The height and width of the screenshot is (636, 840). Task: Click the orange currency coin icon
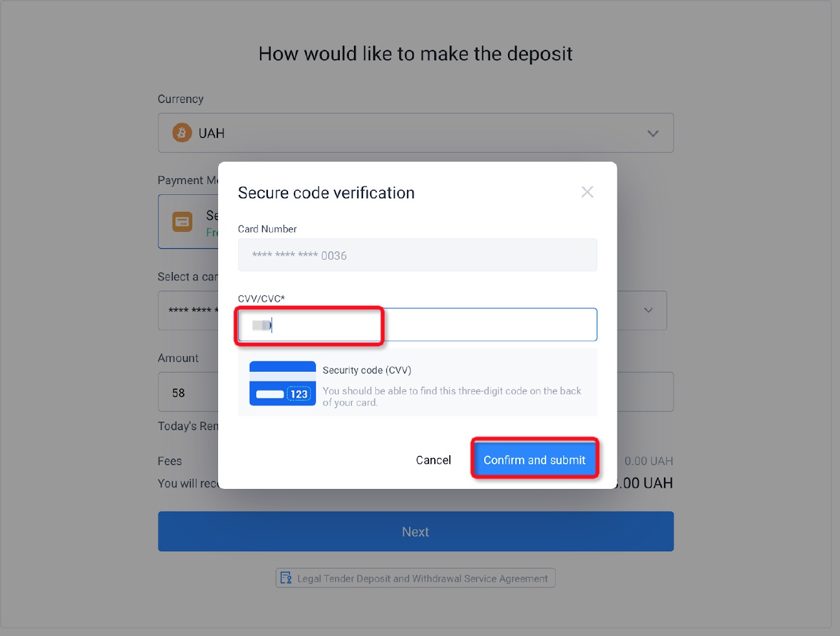point(182,133)
